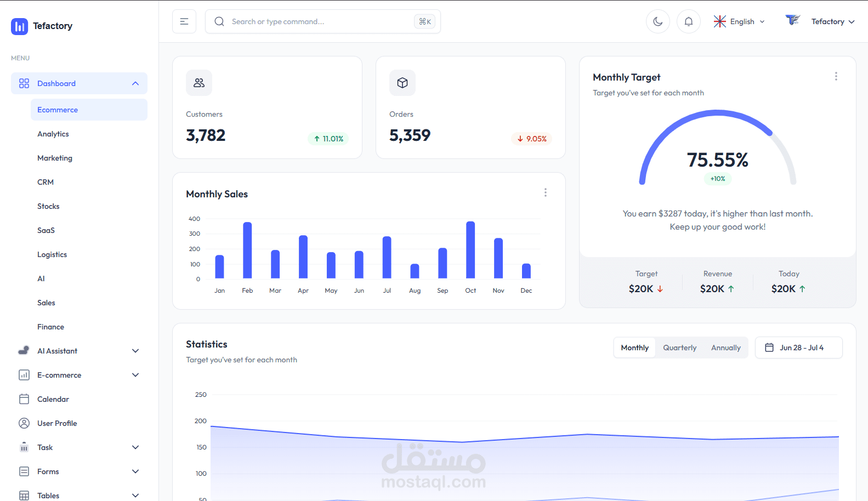Screen dimensions: 868x501
Task: Click the 11.01% customers growth badge
Action: 328,139
